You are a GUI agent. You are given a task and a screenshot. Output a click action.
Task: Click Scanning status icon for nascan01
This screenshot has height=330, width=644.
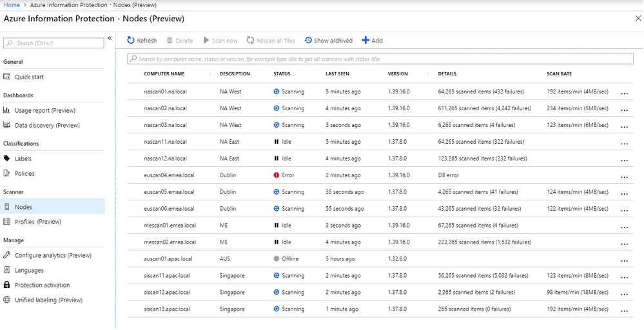click(x=277, y=92)
